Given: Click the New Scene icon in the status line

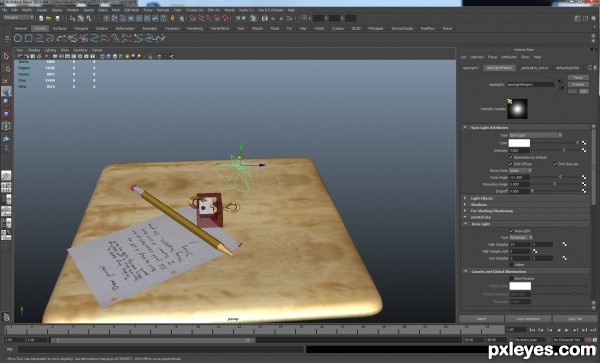Looking at the screenshot, I should pos(41,18).
